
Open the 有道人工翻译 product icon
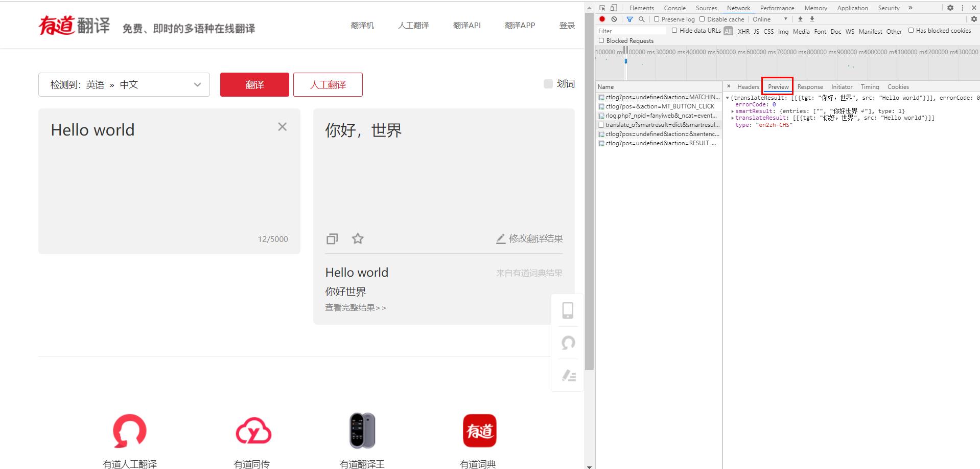[x=130, y=431]
